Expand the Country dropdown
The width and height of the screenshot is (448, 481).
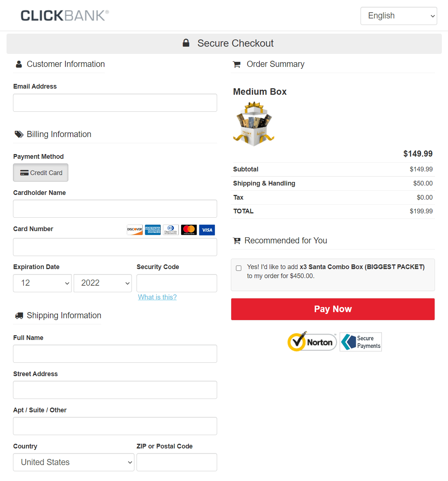[x=74, y=462]
